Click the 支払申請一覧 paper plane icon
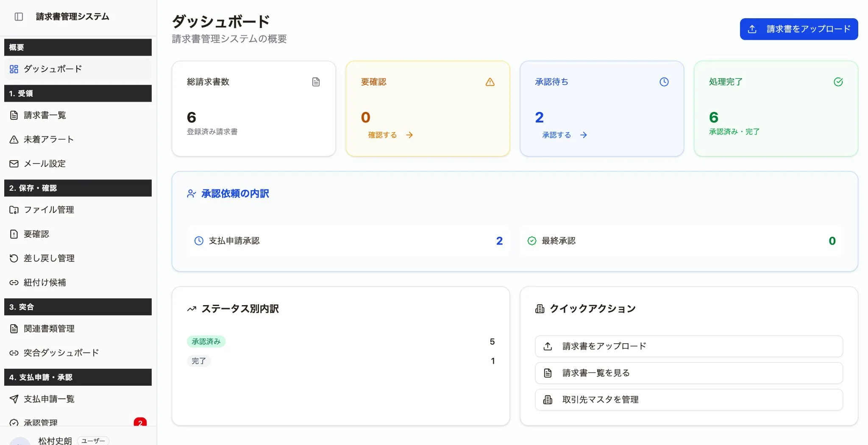The width and height of the screenshot is (868, 445). (14, 399)
